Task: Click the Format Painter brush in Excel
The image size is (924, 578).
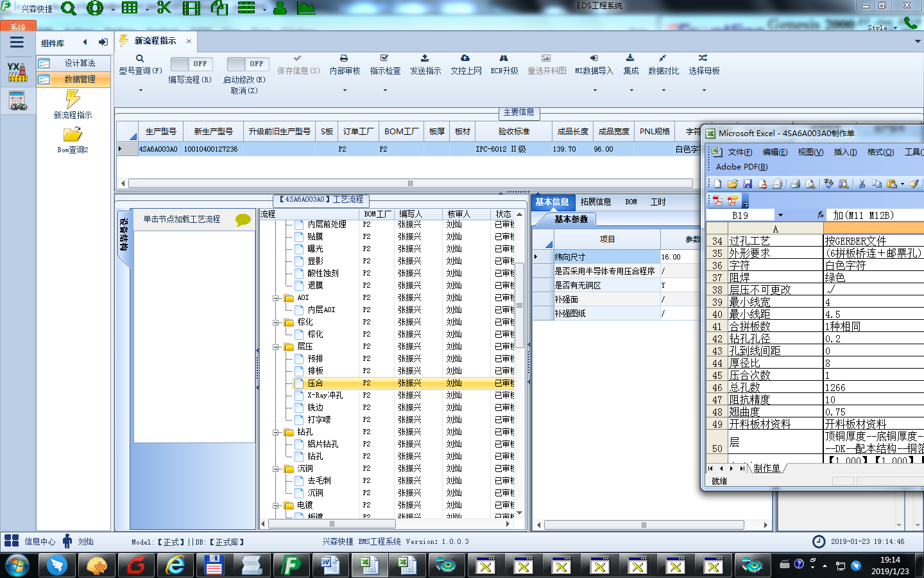Action: point(914,184)
